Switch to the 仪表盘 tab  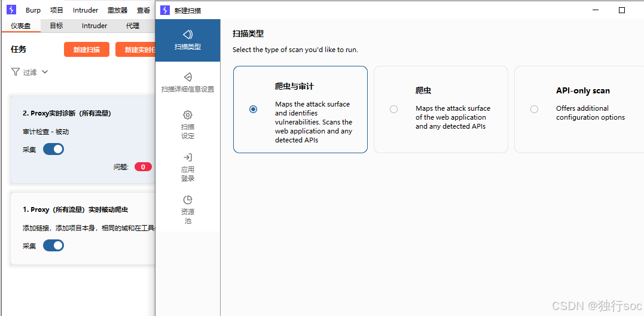click(20, 26)
